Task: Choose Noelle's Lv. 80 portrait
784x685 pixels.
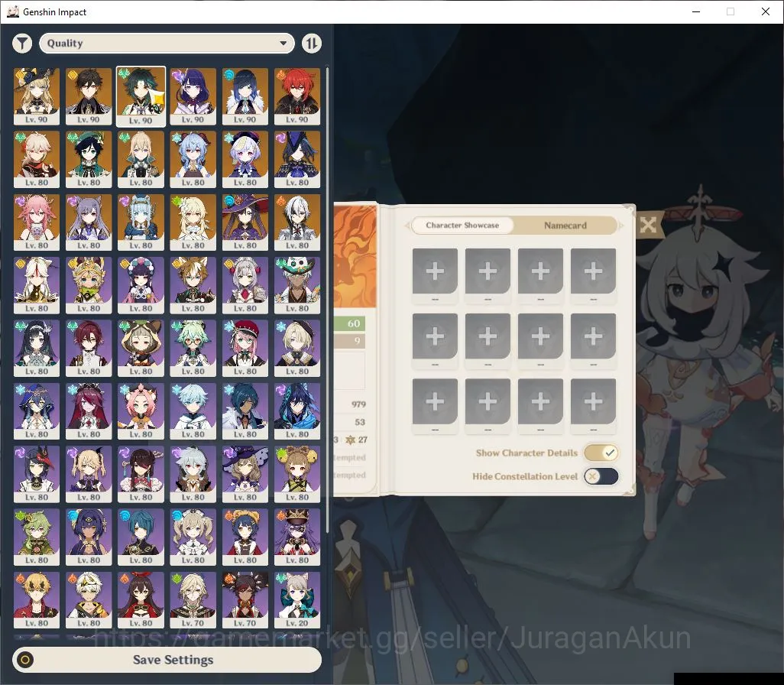Action: tap(245, 285)
